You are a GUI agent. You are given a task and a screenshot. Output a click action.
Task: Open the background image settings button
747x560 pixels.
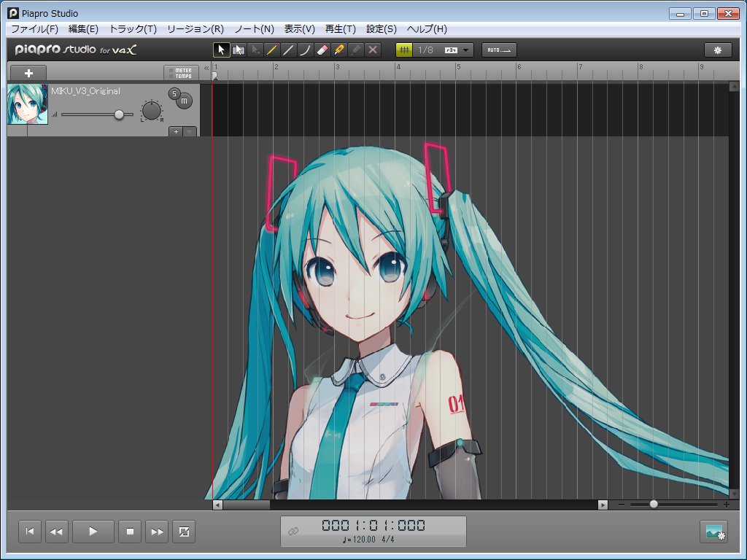(x=713, y=532)
